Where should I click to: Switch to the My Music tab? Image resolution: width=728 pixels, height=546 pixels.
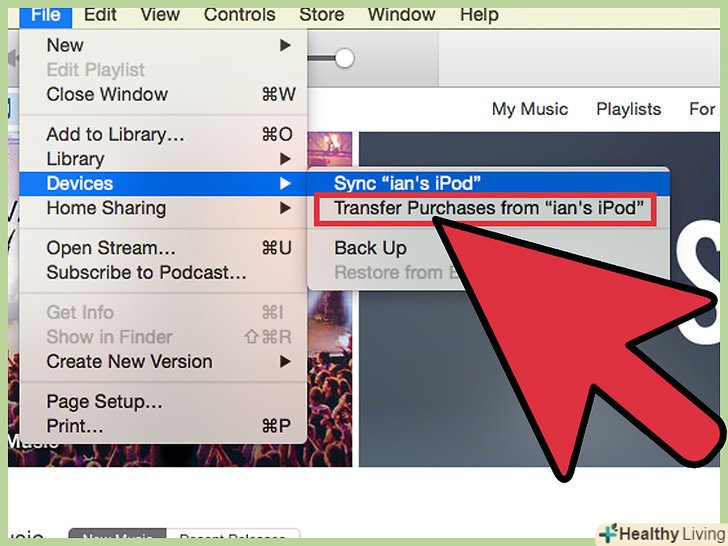(x=530, y=109)
